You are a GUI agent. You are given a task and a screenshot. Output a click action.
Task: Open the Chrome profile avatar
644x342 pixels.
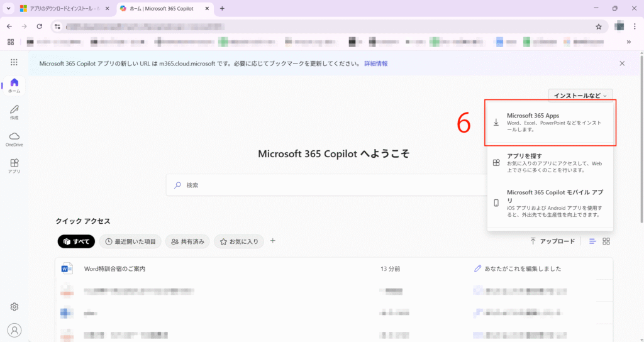tap(619, 26)
